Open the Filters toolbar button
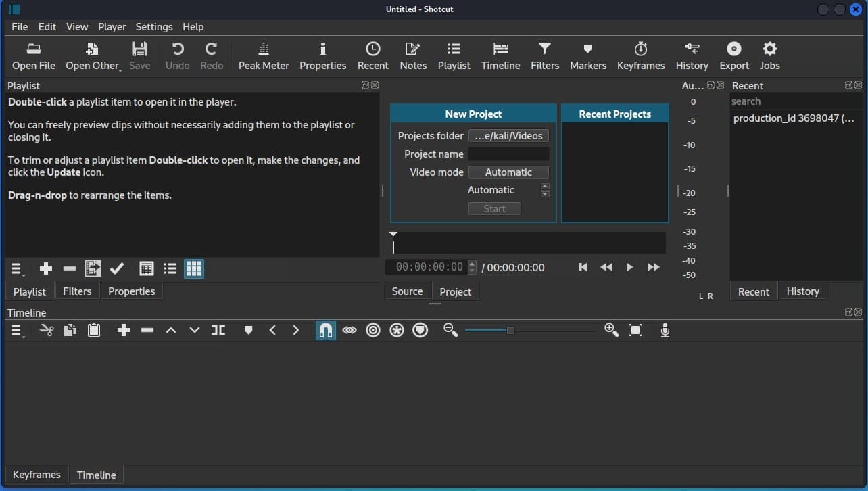Viewport: 868px width, 491px height. pos(545,56)
